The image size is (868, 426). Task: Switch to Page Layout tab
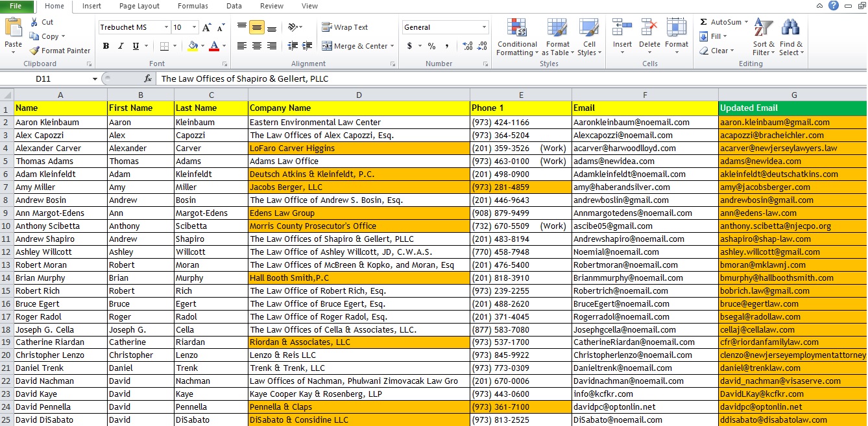point(139,6)
